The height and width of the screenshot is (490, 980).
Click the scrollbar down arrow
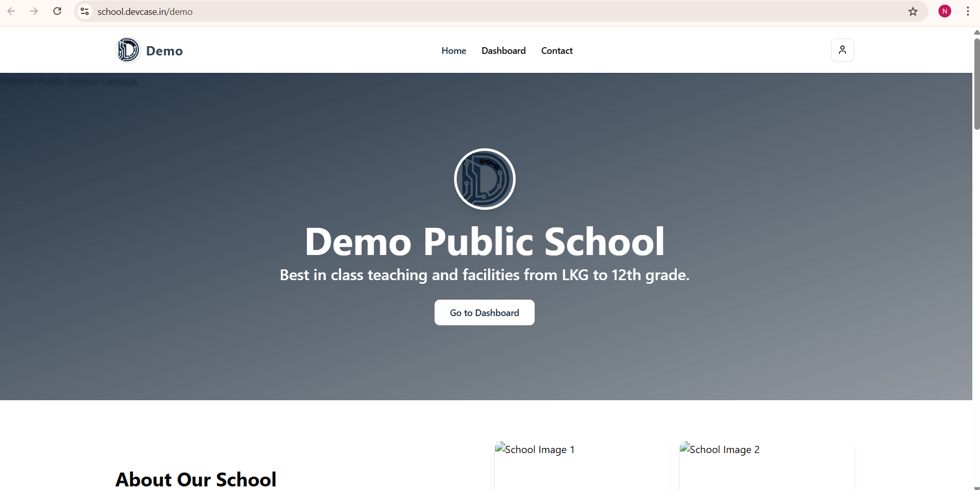coord(976,487)
